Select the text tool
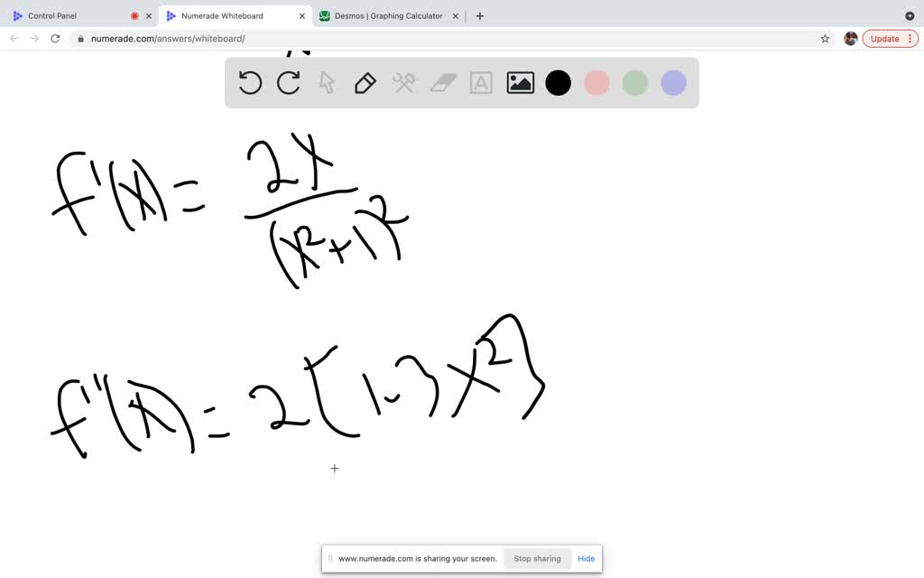 click(480, 82)
